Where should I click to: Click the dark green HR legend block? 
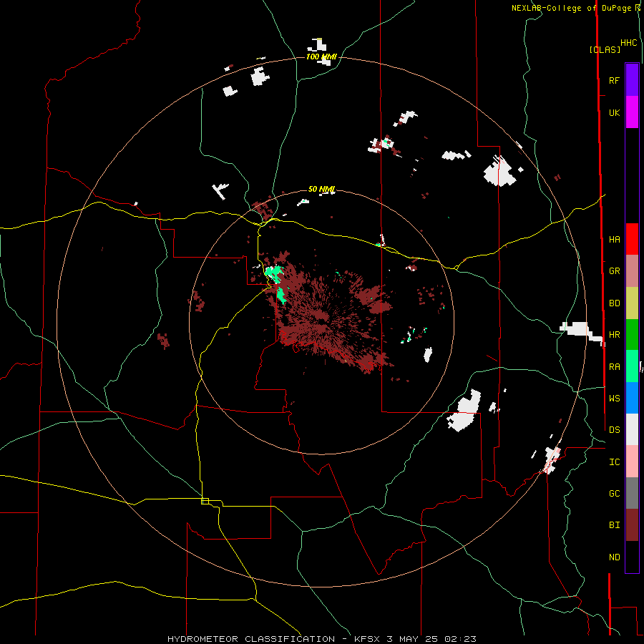pyautogui.click(x=632, y=335)
